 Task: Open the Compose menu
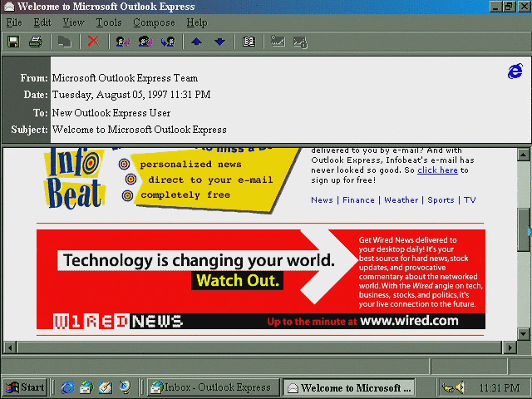point(154,22)
